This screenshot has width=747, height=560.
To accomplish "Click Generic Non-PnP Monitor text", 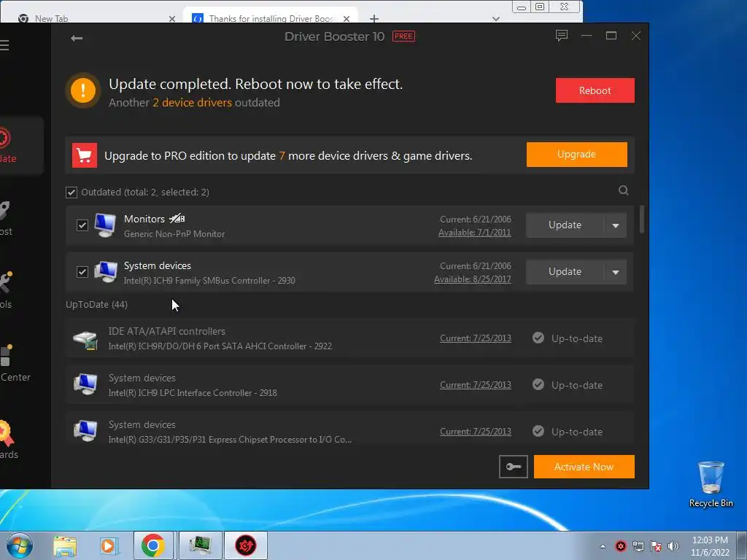I will click(174, 234).
